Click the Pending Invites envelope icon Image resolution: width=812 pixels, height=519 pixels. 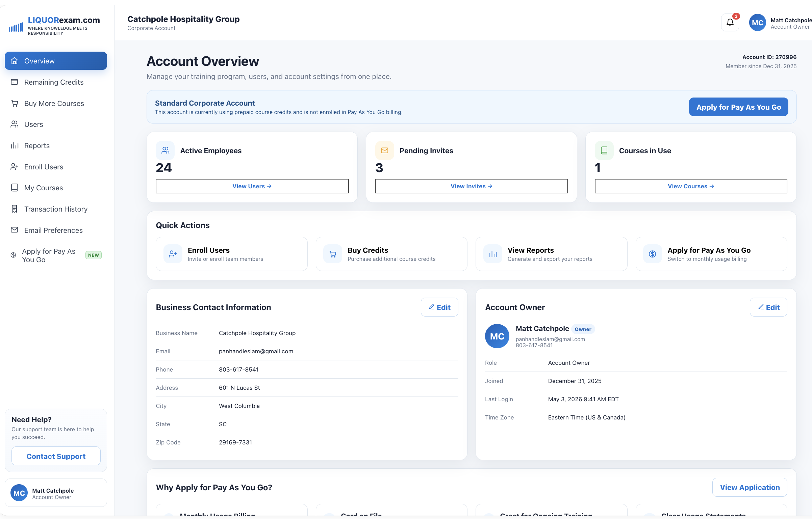pos(384,151)
